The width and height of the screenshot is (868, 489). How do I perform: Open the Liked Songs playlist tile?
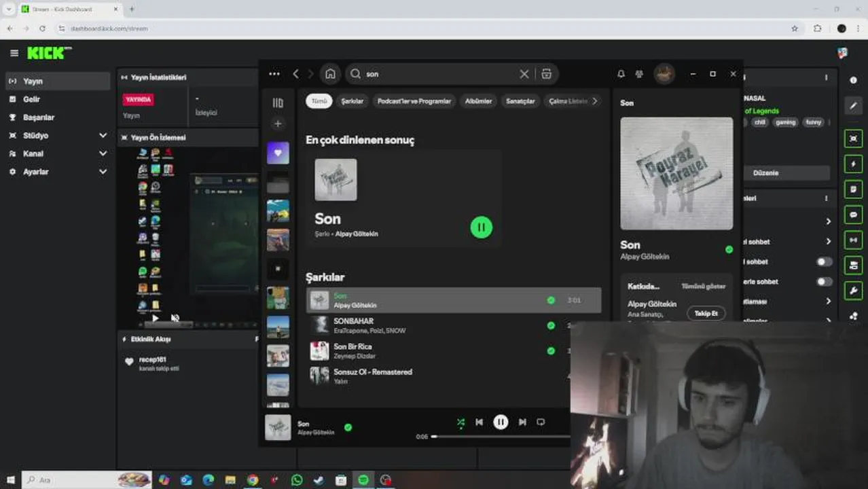pyautogui.click(x=278, y=153)
